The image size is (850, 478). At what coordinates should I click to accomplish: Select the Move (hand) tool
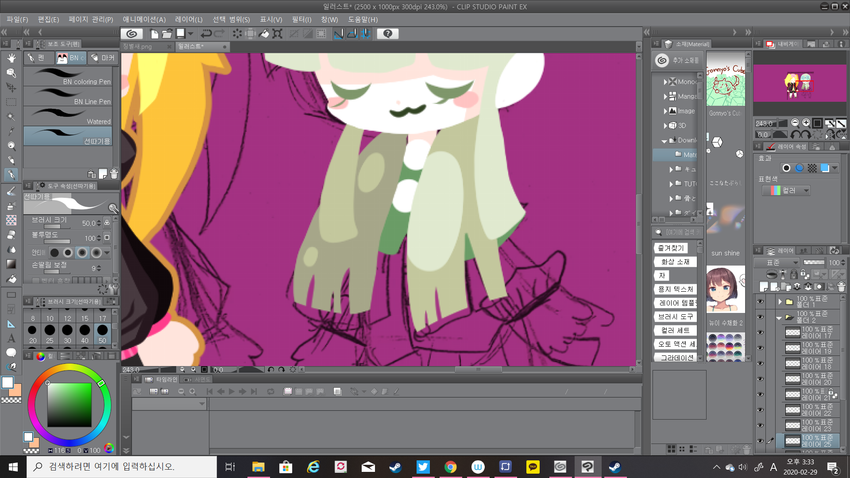click(11, 58)
